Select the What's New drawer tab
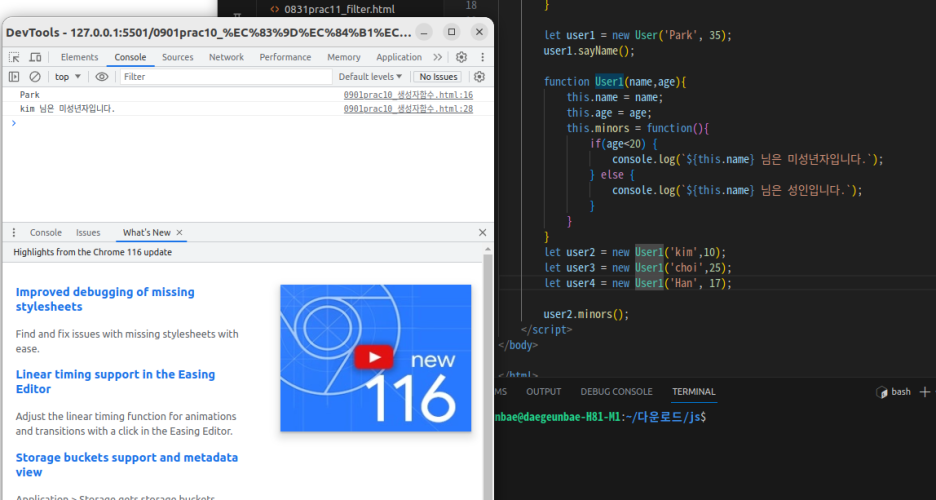The height and width of the screenshot is (500, 936). [146, 233]
